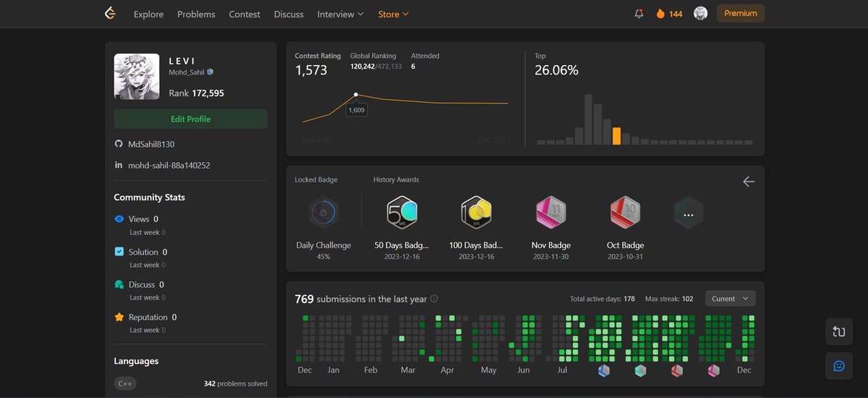The image size is (868, 398).
Task: Click the Languages heading
Action: click(136, 361)
